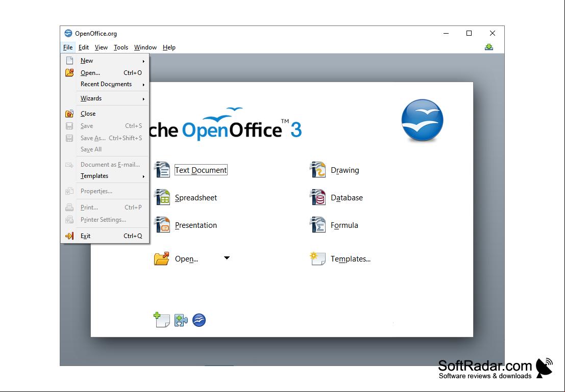Click the get extensions puzzle icon
The width and height of the screenshot is (565, 392).
tap(181, 320)
